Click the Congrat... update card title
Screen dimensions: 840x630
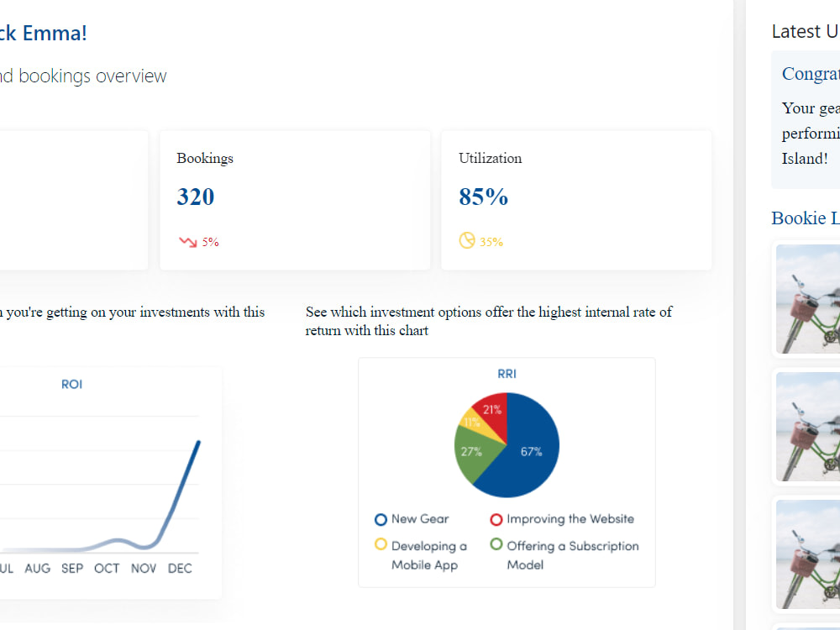(811, 73)
